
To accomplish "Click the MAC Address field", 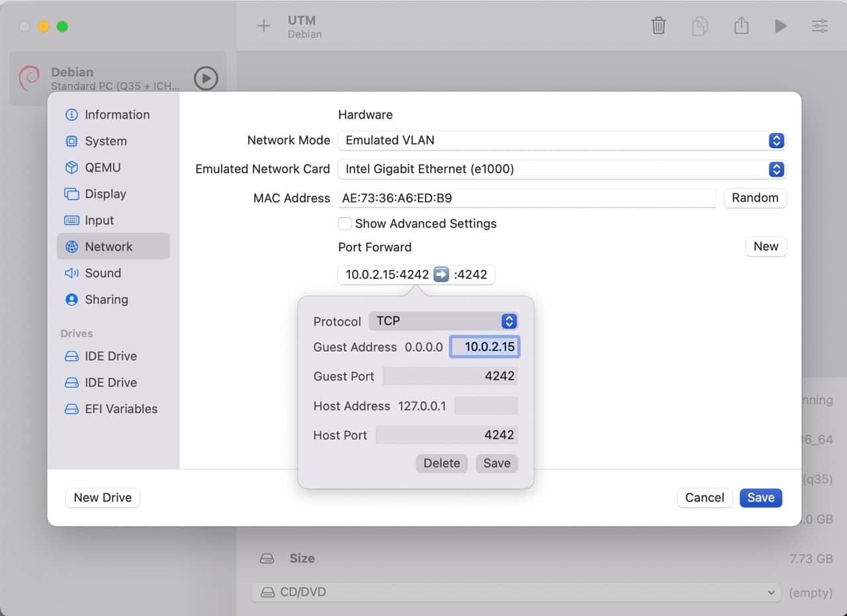I will tap(527, 198).
